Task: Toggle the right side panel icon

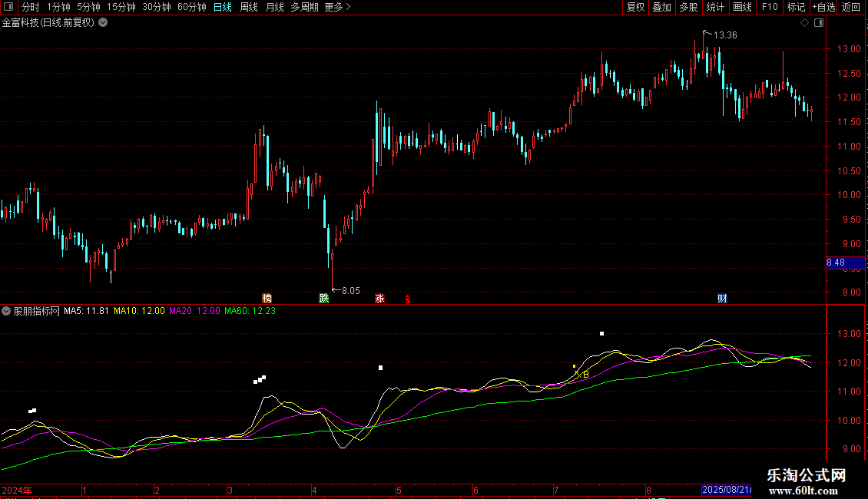Action: point(818,22)
